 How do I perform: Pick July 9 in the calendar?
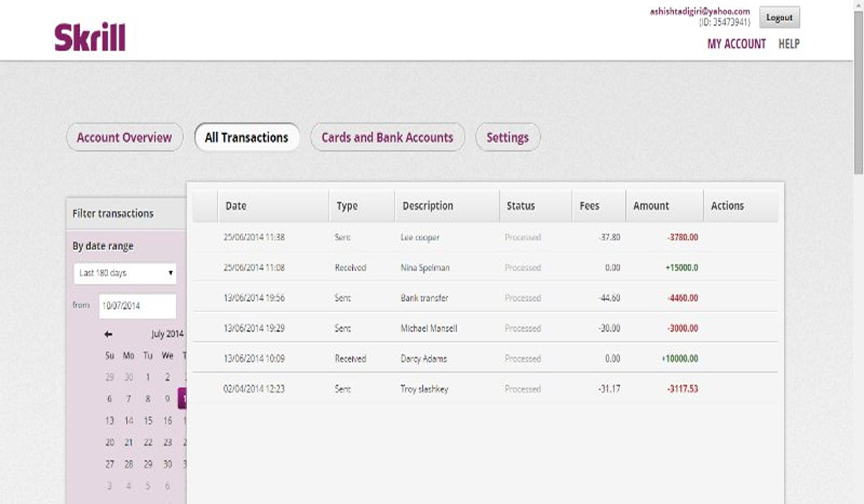[x=168, y=398]
